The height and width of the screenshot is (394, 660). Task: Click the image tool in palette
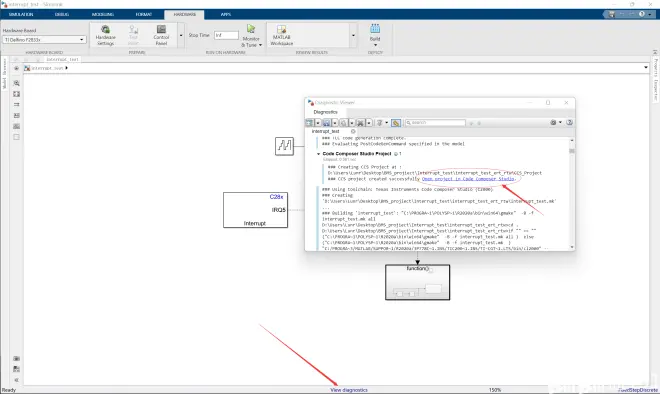pyautogui.click(x=16, y=126)
